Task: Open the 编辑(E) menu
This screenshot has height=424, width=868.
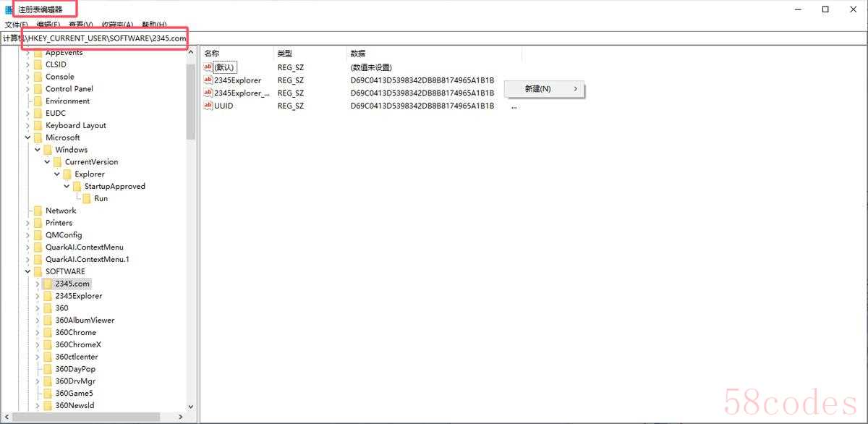Action: coord(49,25)
